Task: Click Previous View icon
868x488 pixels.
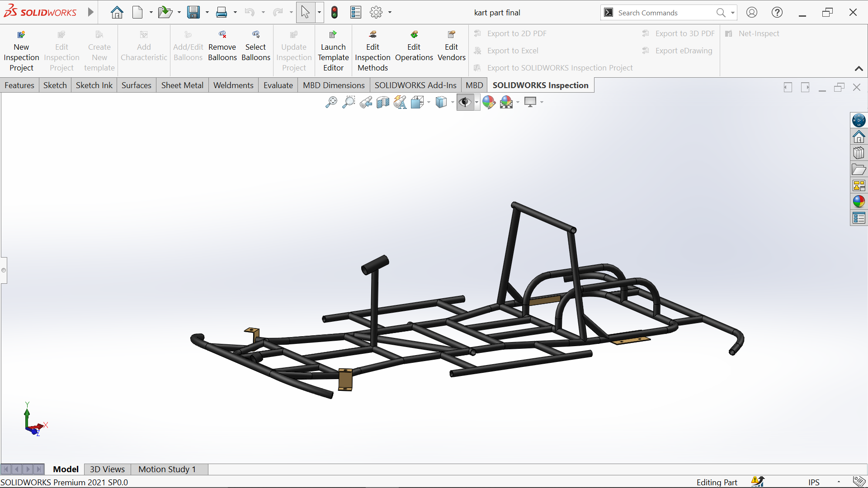Action: point(366,103)
